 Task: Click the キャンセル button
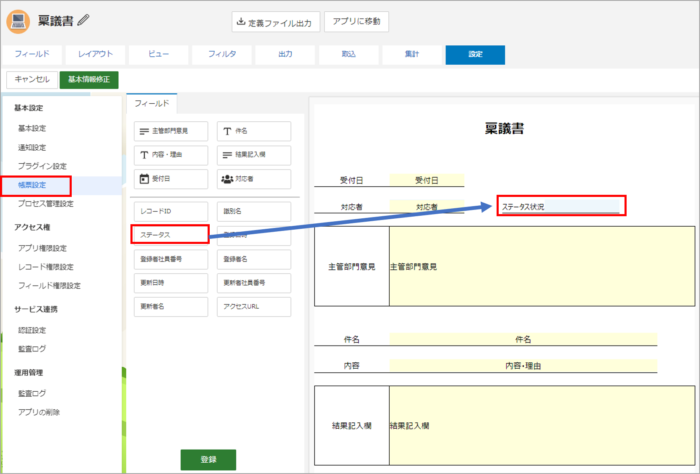[x=32, y=80]
